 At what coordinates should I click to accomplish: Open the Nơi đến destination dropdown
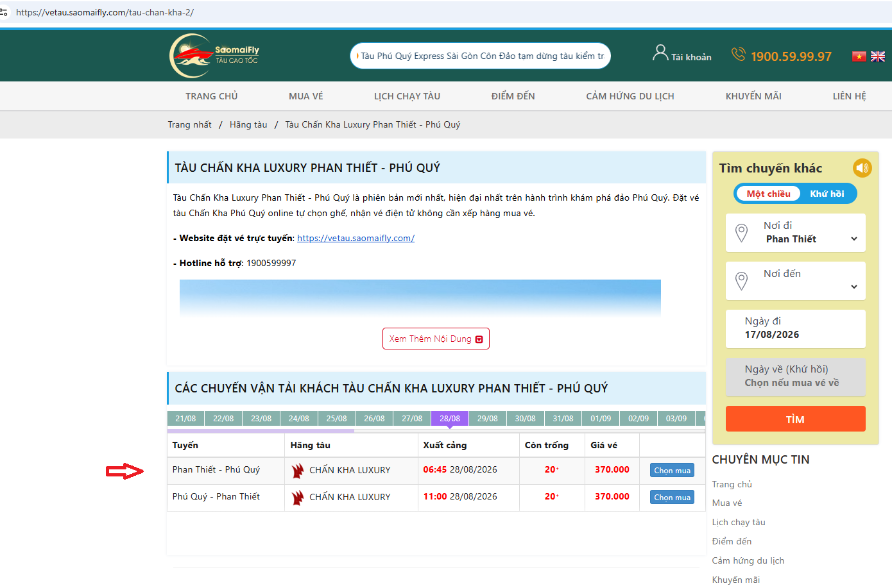(796, 281)
